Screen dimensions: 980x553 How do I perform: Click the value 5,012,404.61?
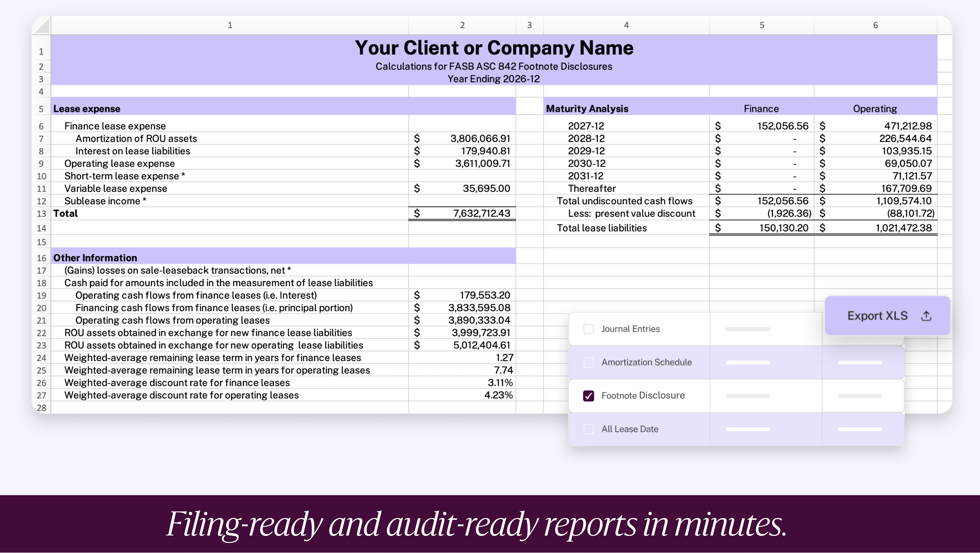[482, 346]
